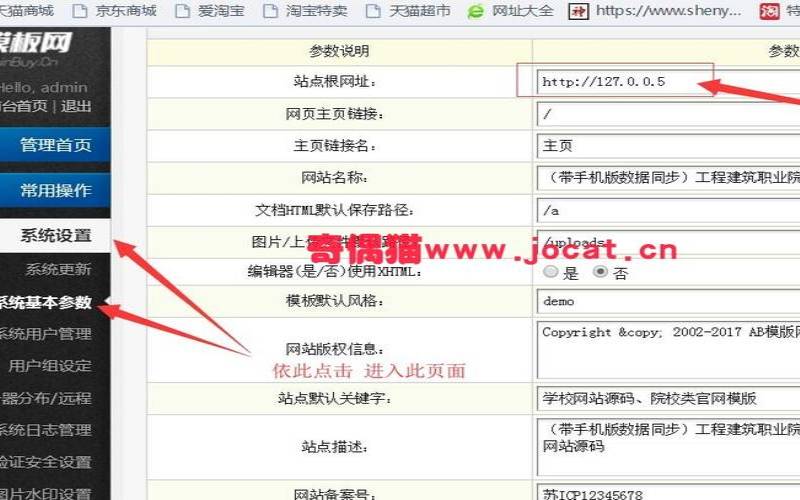
Task: Open 验证安全设置 in sidebar
Action: pyautogui.click(x=45, y=462)
